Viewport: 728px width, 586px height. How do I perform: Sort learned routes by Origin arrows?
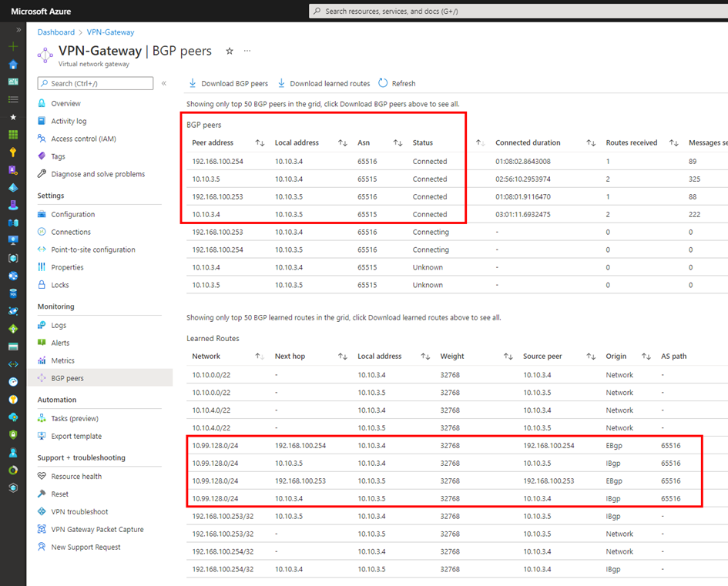point(646,357)
